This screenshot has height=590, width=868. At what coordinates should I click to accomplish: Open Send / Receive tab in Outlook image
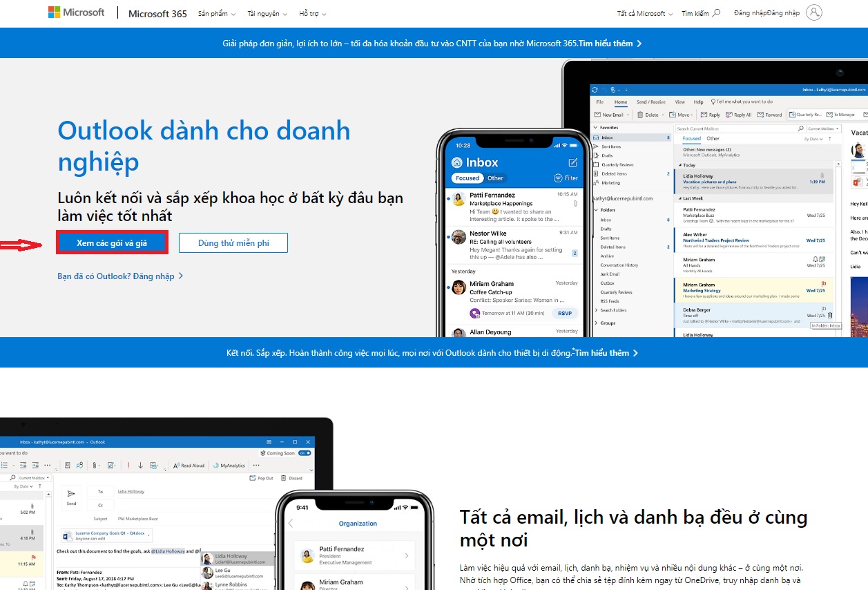pos(650,102)
